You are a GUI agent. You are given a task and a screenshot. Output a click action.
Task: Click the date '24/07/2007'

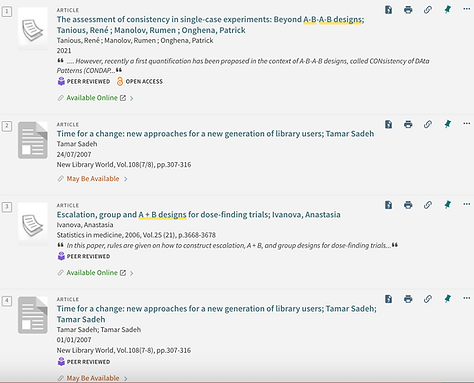tap(74, 154)
